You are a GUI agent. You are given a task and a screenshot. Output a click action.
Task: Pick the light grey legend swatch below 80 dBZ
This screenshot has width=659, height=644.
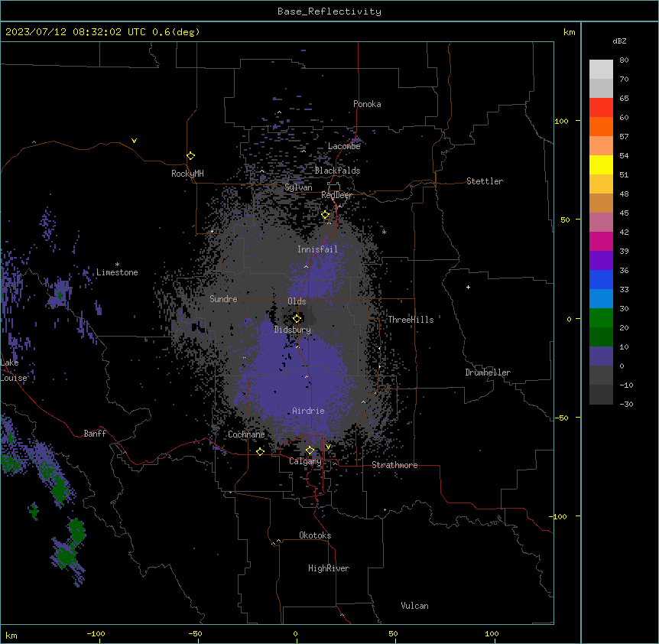point(601,70)
